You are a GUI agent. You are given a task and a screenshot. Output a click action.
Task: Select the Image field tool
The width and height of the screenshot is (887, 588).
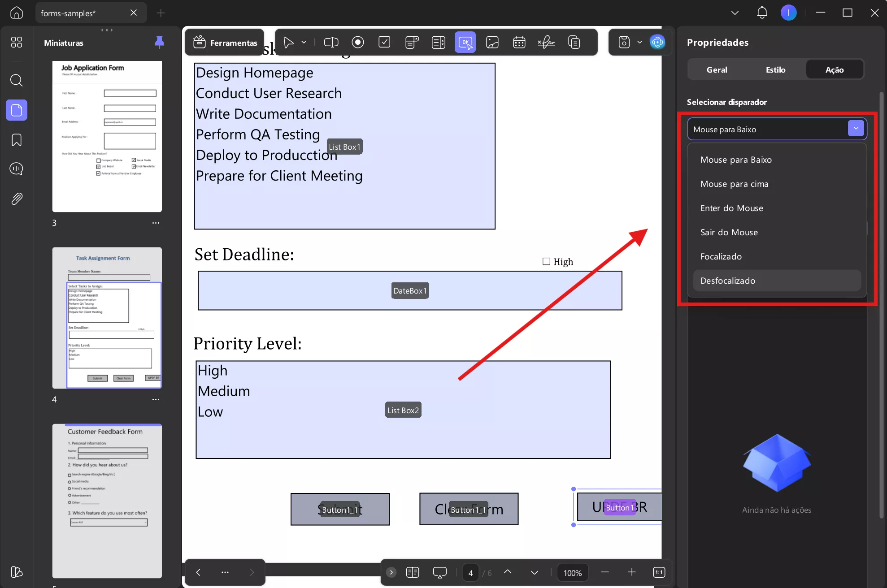pyautogui.click(x=492, y=42)
